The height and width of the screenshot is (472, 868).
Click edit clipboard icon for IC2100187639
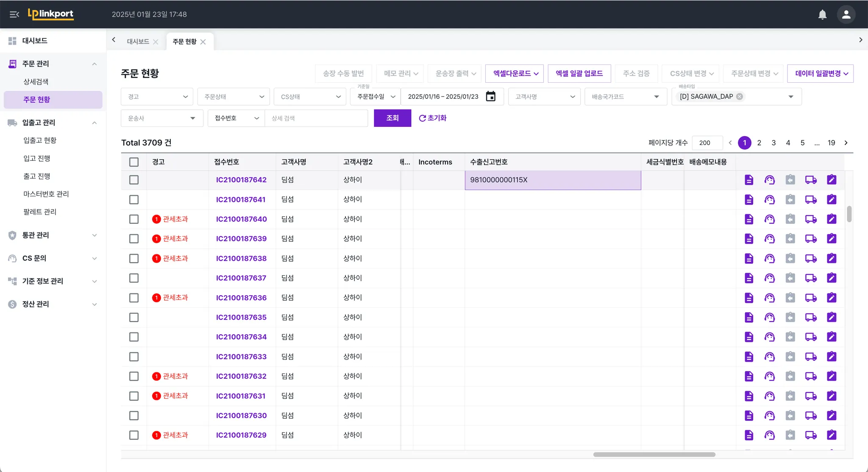pos(832,239)
